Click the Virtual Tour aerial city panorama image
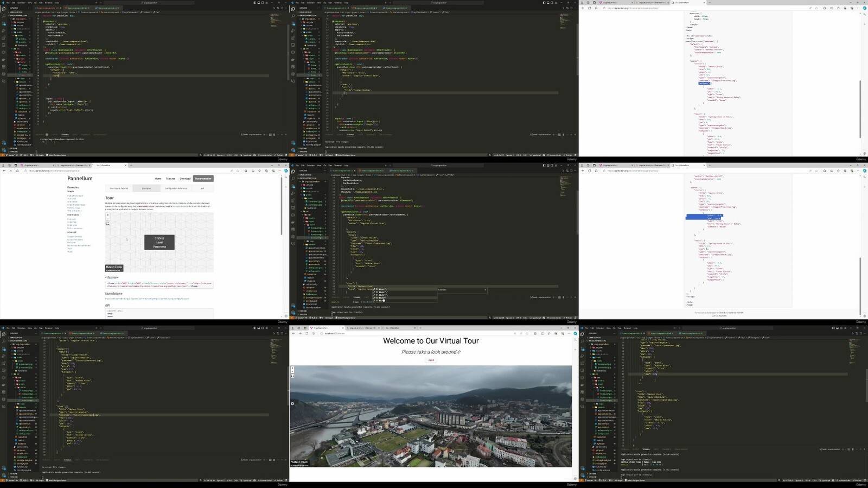 click(431, 416)
